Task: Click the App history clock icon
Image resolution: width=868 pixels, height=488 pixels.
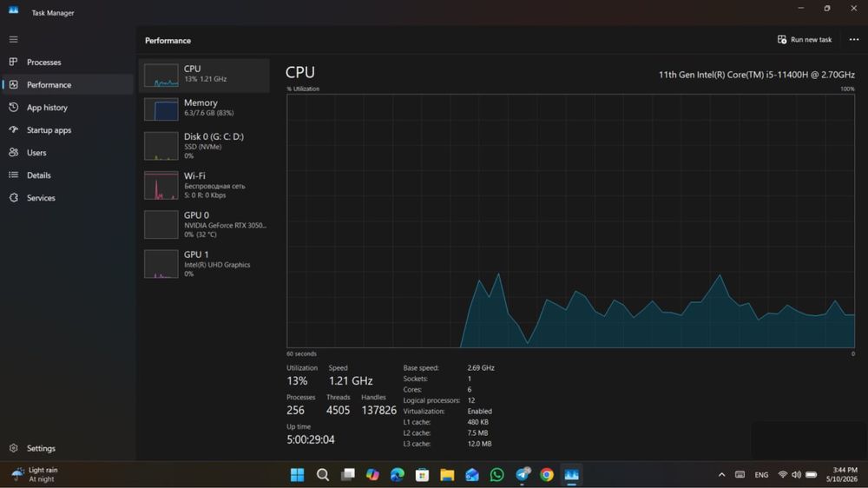Action: (13, 107)
